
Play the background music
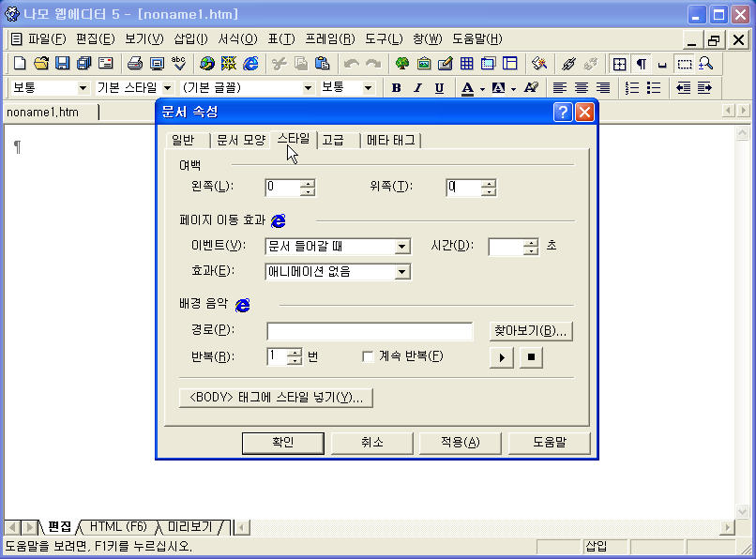pos(502,358)
